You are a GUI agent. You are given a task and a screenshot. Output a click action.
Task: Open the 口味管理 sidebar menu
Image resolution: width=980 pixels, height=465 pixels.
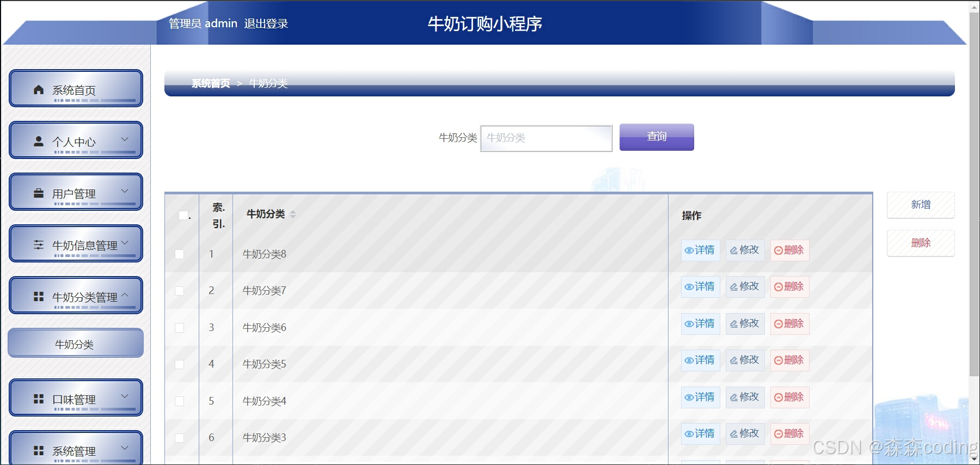coord(76,397)
